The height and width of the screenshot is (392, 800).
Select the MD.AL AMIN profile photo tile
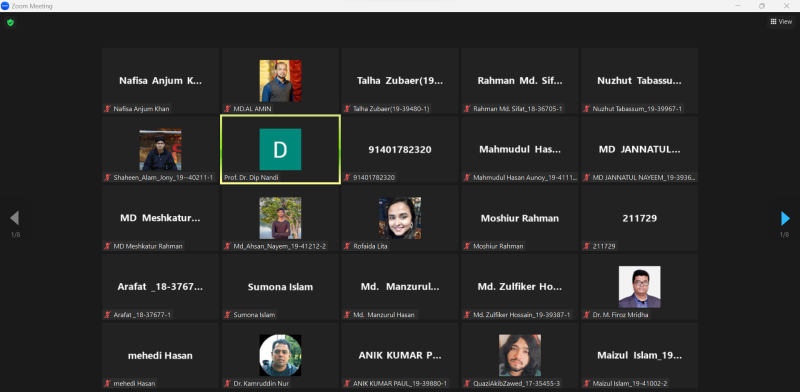coord(280,81)
